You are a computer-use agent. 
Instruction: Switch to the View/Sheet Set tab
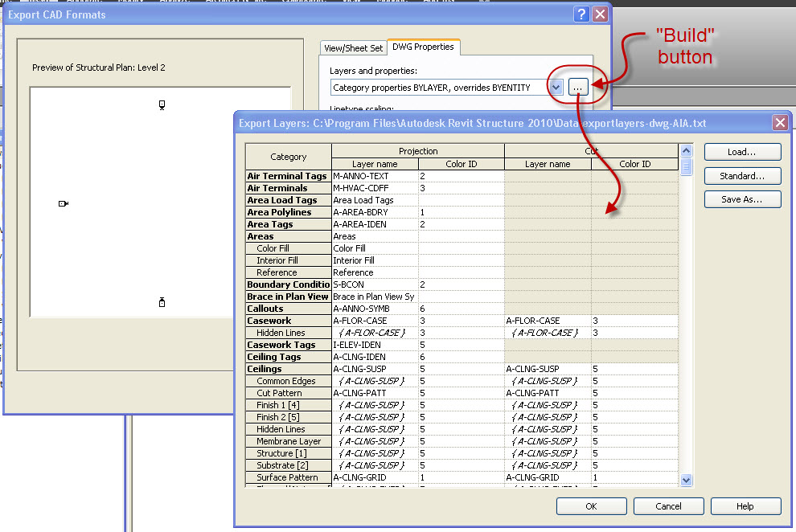click(x=353, y=48)
